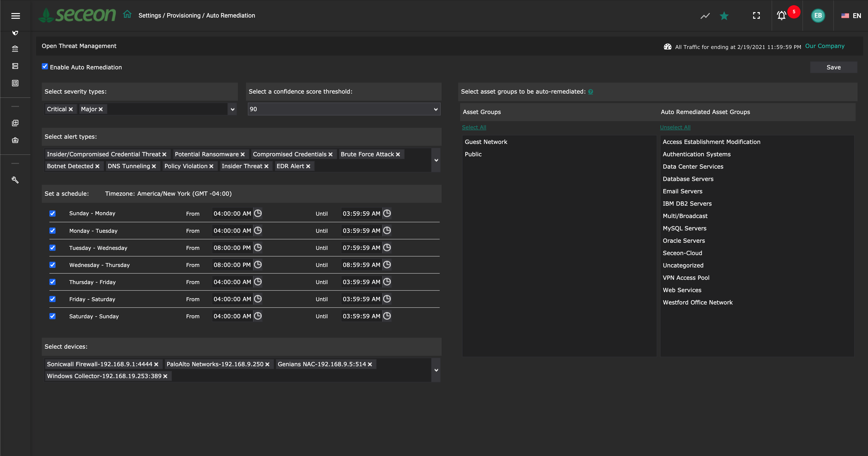
Task: Open the trend line chart icon
Action: (705, 15)
